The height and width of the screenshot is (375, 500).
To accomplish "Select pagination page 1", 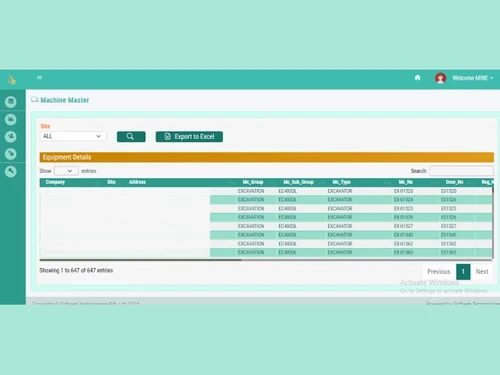I will [463, 272].
